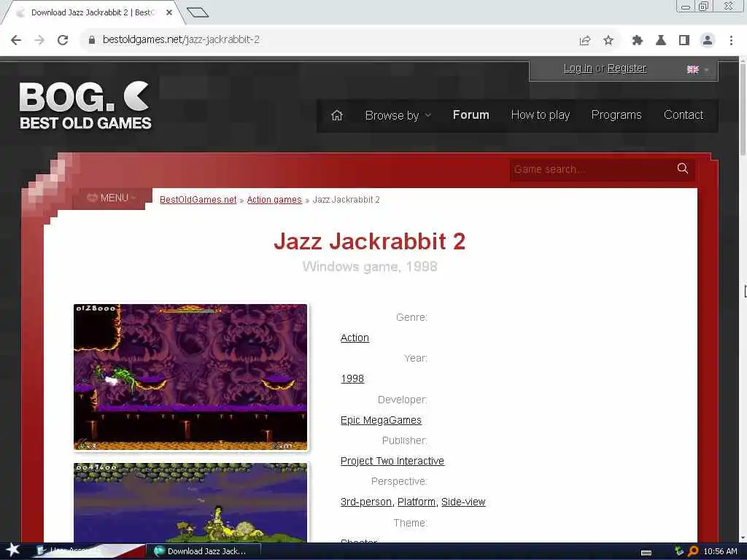Open the Programs page

tap(616, 115)
